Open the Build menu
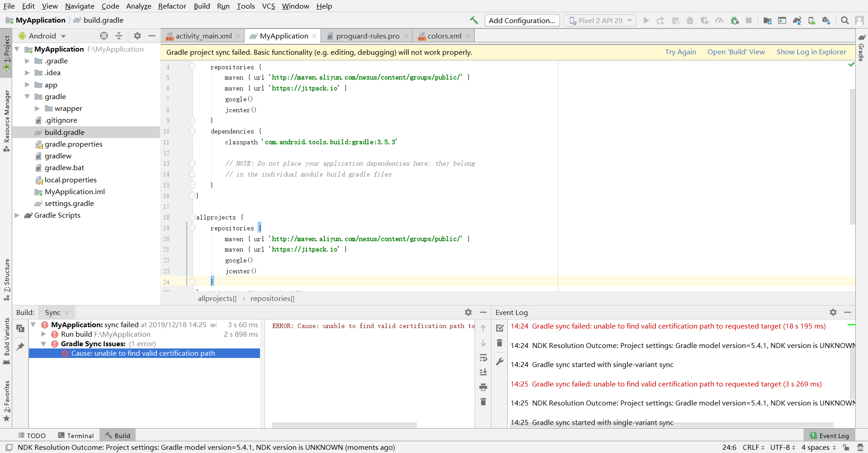Viewport: 868px width, 453px height. tap(202, 6)
